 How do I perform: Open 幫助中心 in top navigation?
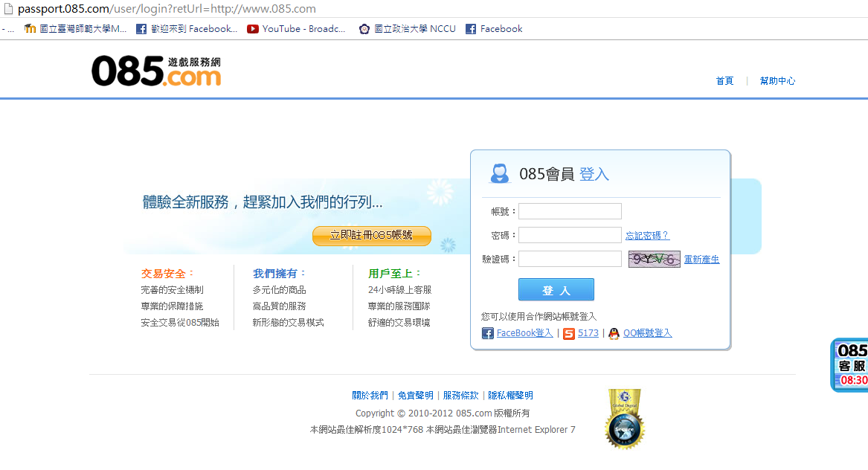[777, 81]
